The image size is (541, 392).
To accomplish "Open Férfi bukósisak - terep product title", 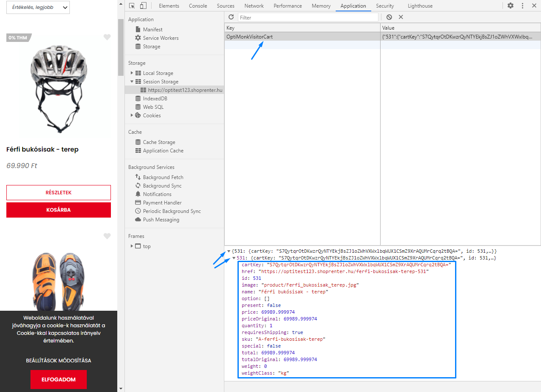I will 42,149.
